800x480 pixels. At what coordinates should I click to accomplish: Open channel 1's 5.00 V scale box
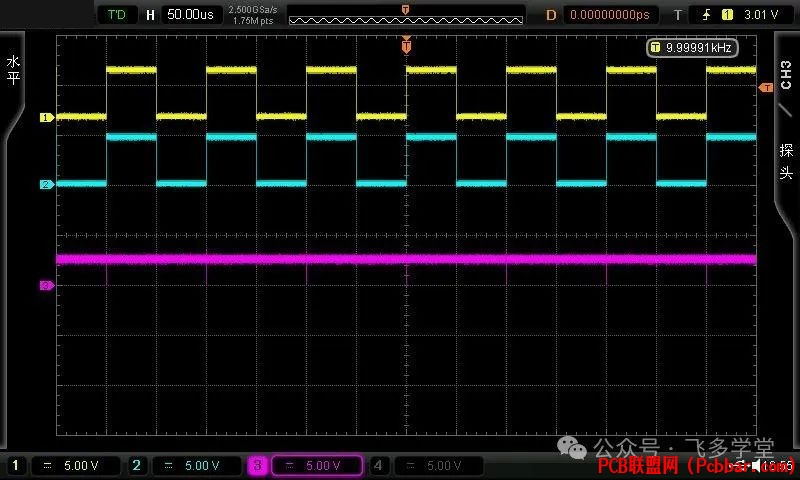tap(76, 465)
